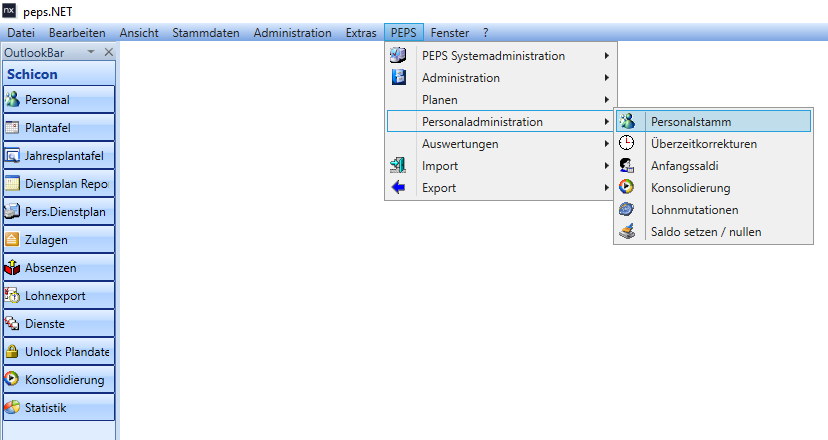The image size is (828, 440).
Task: Expand the Personaladministration submenu arrow
Action: point(607,121)
